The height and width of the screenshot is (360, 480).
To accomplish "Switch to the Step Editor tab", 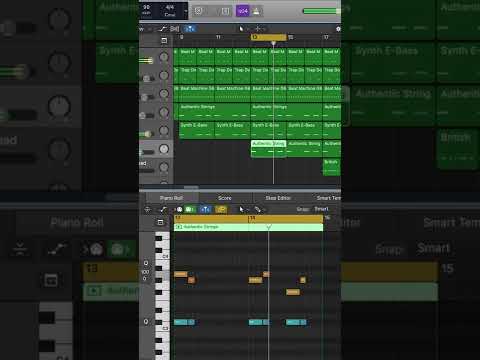I will tap(278, 198).
